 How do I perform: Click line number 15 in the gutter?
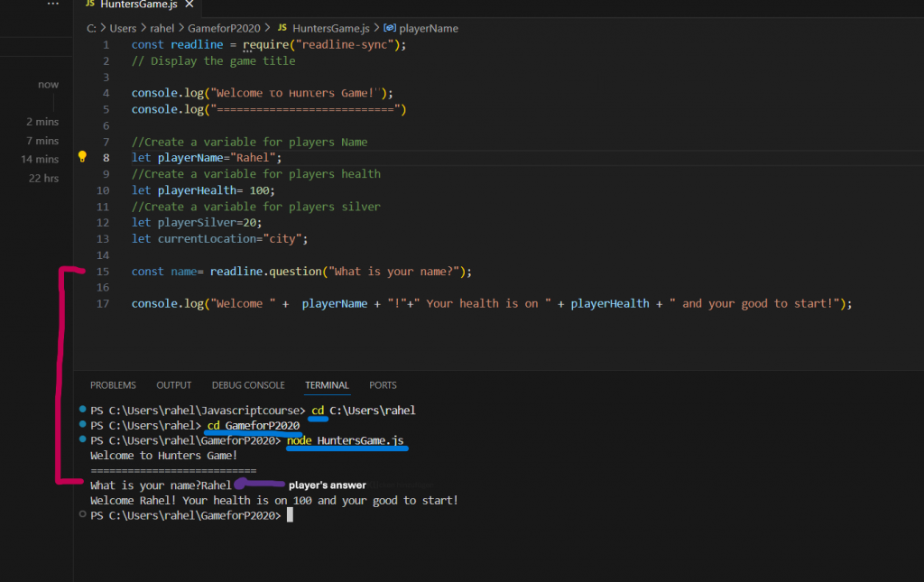click(x=106, y=272)
